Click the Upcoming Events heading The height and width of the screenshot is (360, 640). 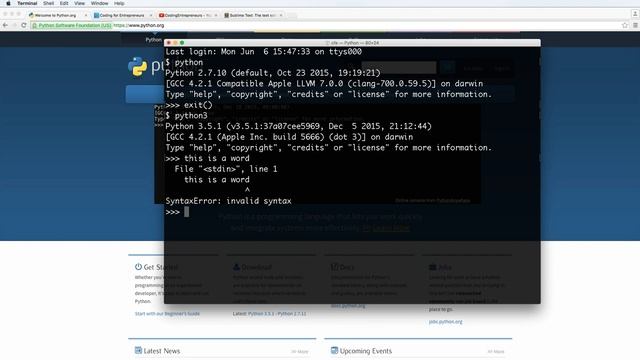[x=366, y=351]
